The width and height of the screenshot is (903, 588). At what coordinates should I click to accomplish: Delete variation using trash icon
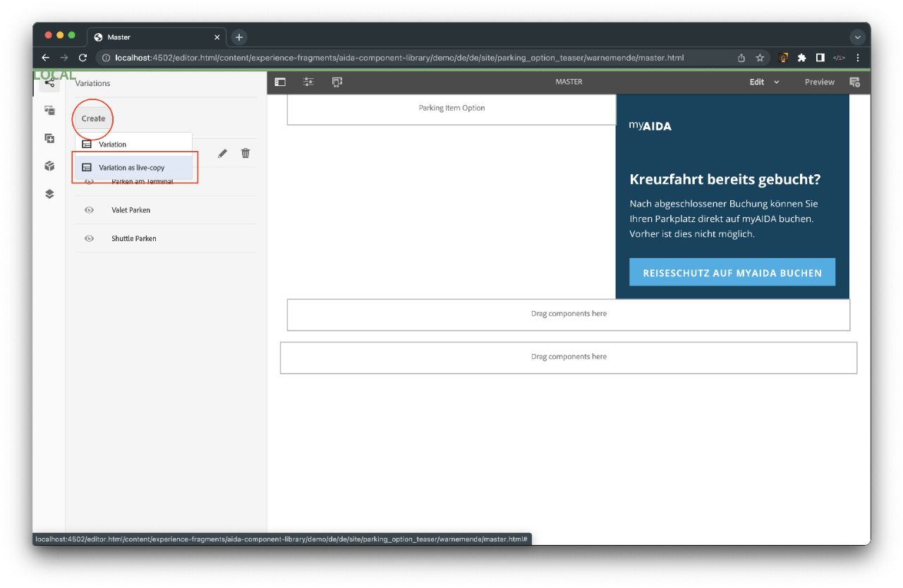tap(246, 153)
